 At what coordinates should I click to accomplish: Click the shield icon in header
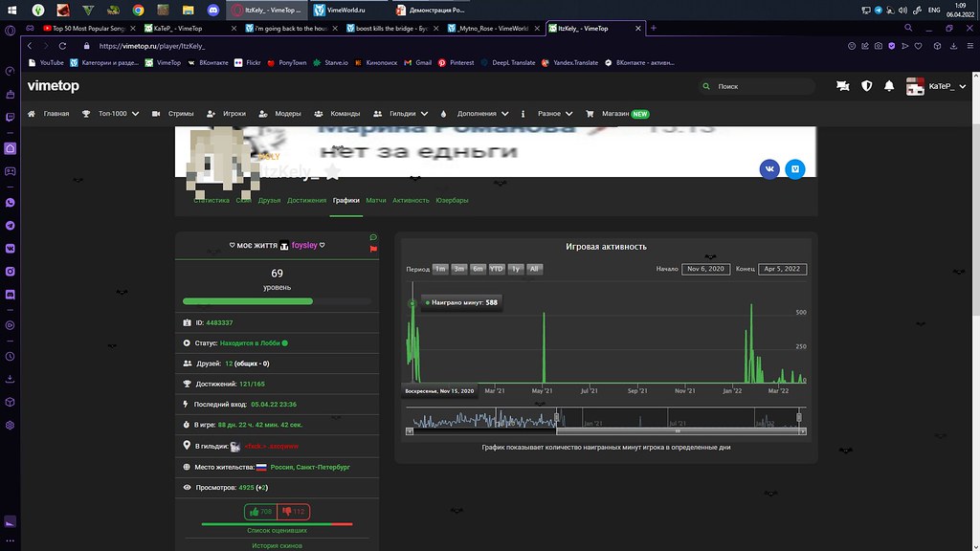[x=867, y=86]
